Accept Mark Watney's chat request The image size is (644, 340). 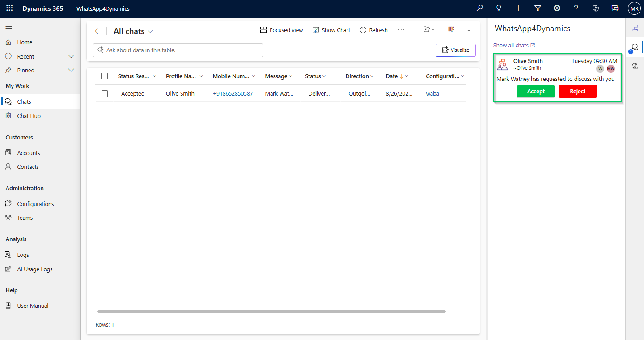tap(535, 92)
